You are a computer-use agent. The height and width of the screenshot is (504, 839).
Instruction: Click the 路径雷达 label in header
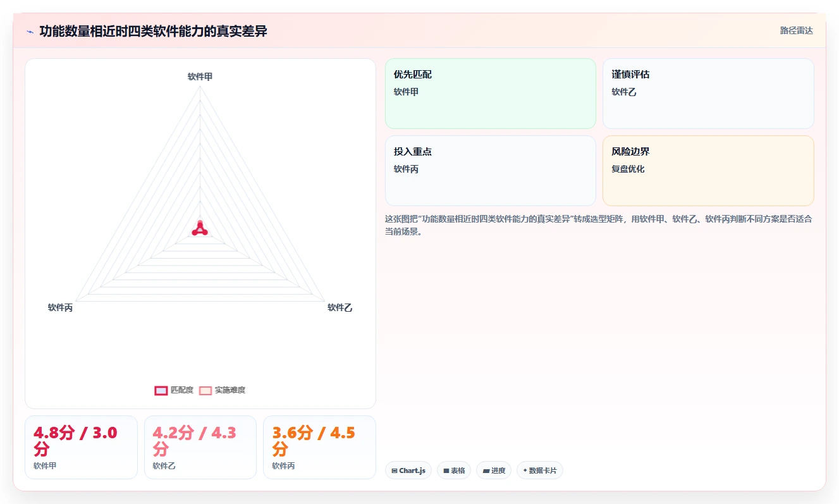[796, 30]
